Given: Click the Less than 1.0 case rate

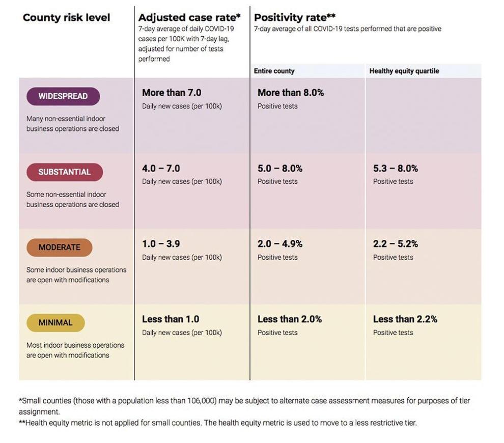Looking at the screenshot, I should (x=171, y=319).
